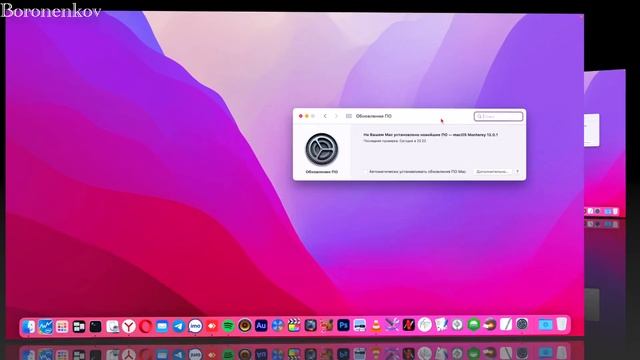Open the black window-tiles app icon in dock
This screenshot has height=360, width=640.
pos(79,326)
